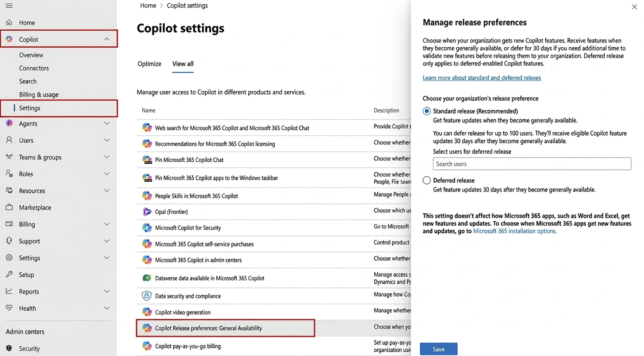Click the Microsoft Copilot for Security icon

(147, 228)
